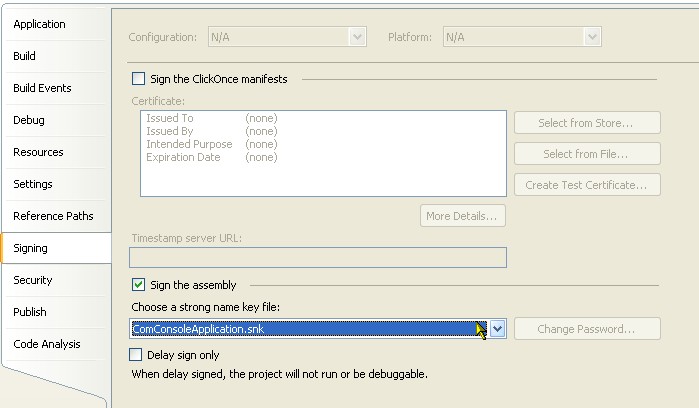This screenshot has width=699, height=408.
Task: Click the Expiration Date certificate row
Action: point(212,157)
